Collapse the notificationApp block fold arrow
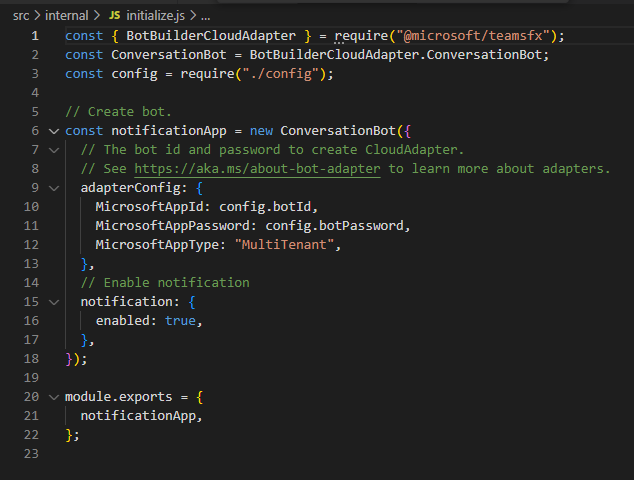Image resolution: width=634 pixels, height=480 pixels. tap(54, 131)
